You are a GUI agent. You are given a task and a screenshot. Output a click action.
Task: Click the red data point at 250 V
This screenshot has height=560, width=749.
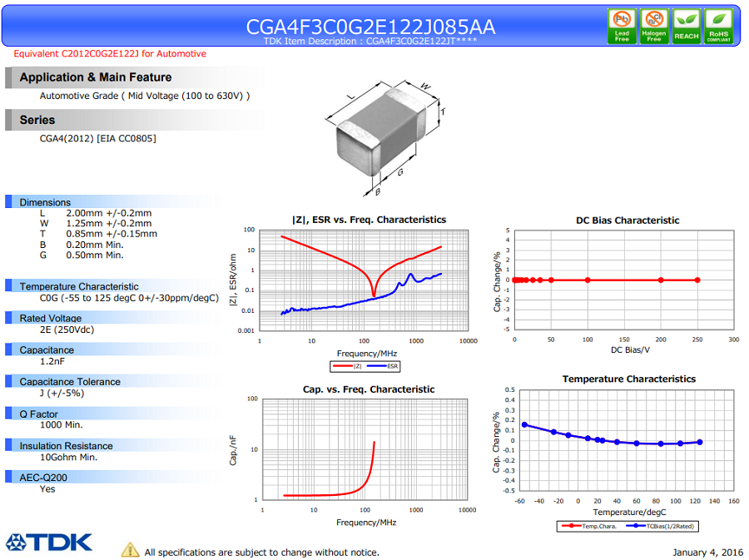tap(697, 280)
